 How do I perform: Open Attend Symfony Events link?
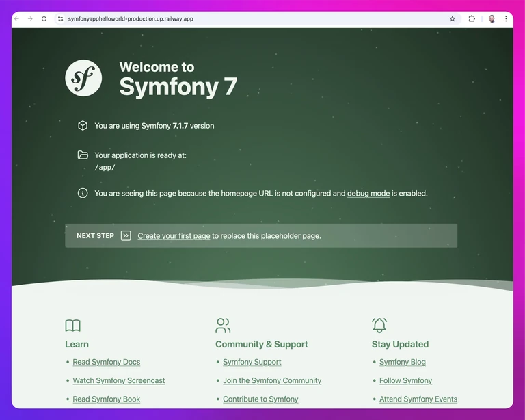point(418,399)
